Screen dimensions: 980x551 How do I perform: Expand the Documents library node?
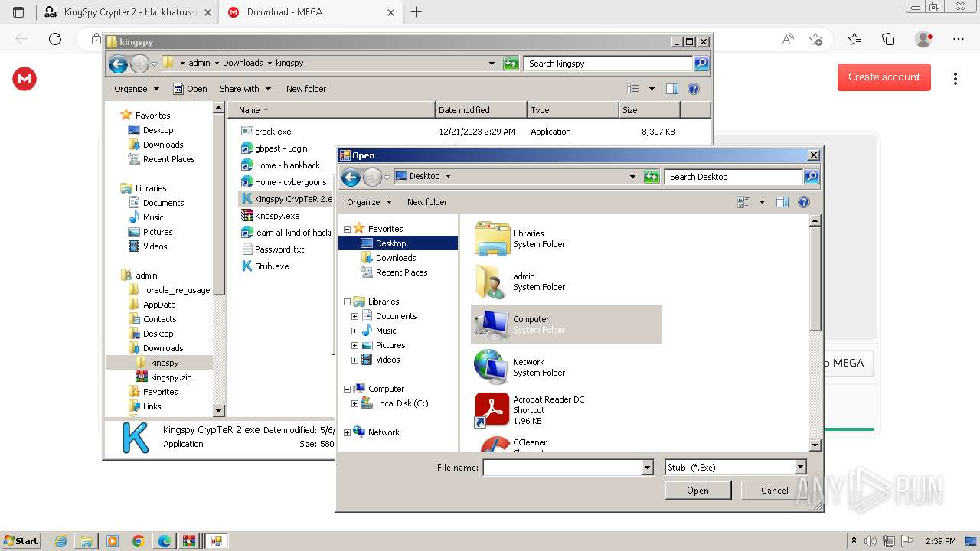[x=354, y=316]
